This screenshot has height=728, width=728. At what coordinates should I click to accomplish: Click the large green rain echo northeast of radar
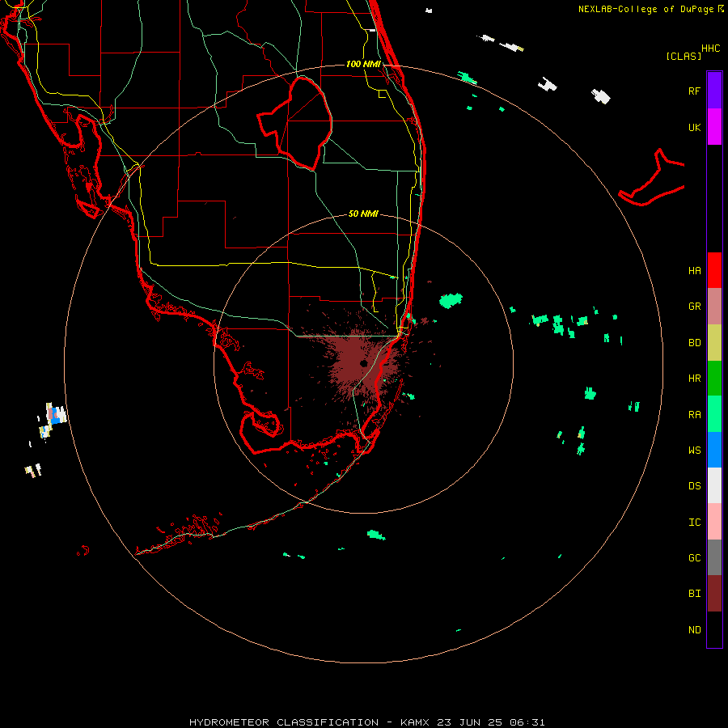click(451, 300)
